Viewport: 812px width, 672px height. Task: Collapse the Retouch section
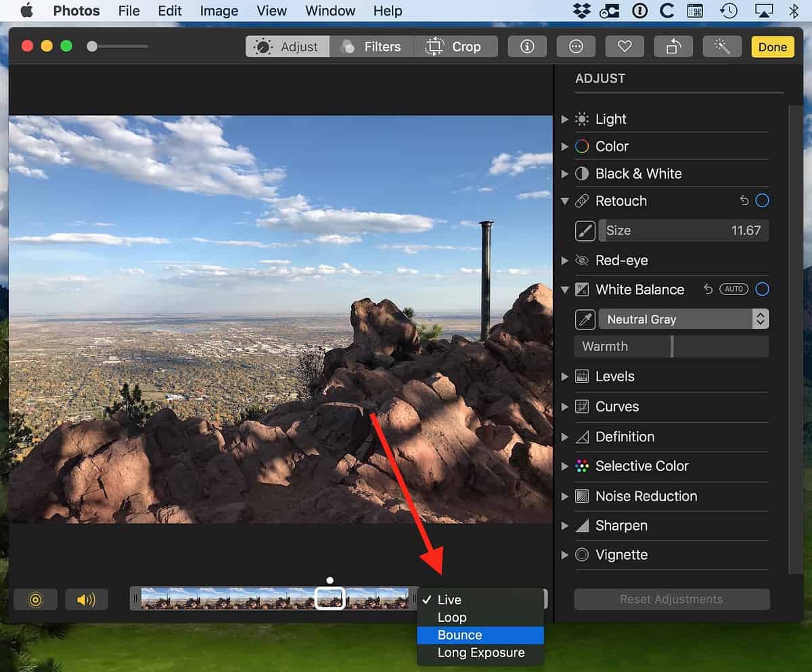click(x=566, y=200)
